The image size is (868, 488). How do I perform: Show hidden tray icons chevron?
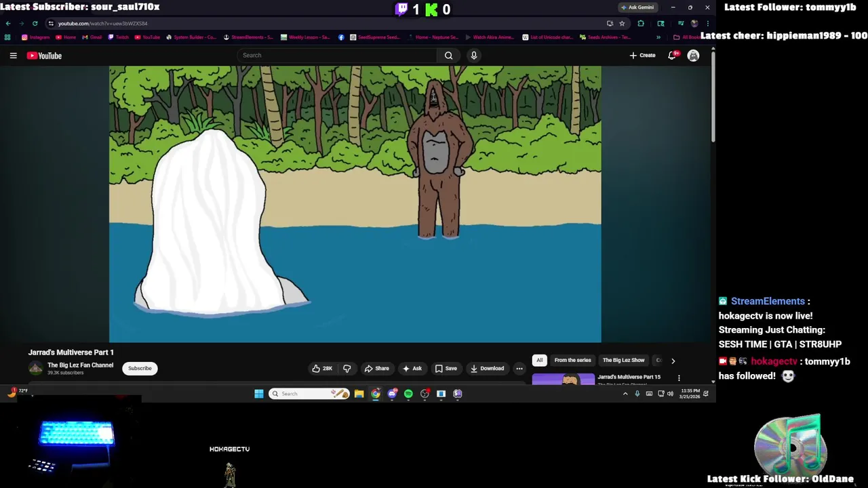point(625,394)
